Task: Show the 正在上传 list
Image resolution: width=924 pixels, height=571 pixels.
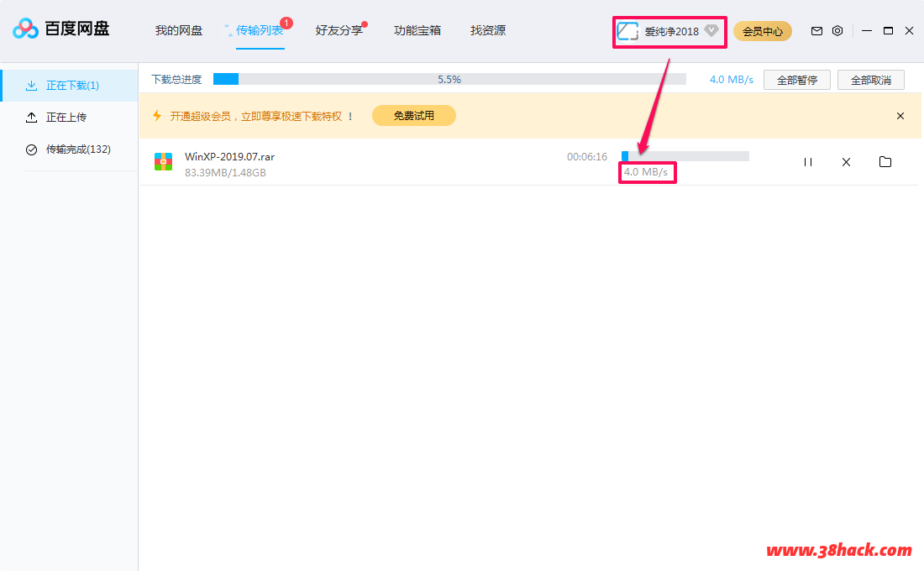Action: pyautogui.click(x=66, y=118)
